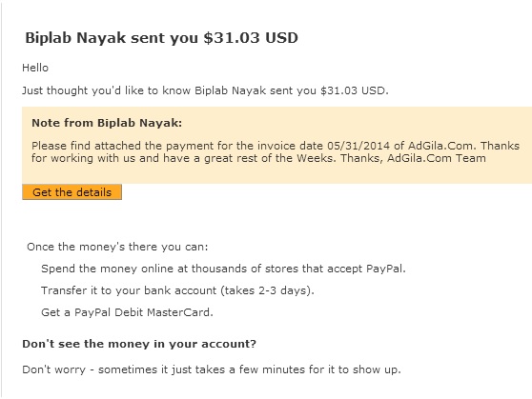Click the text takes 2-3 days in parentheses
Viewport: 532px width, 399px height.
(267, 290)
